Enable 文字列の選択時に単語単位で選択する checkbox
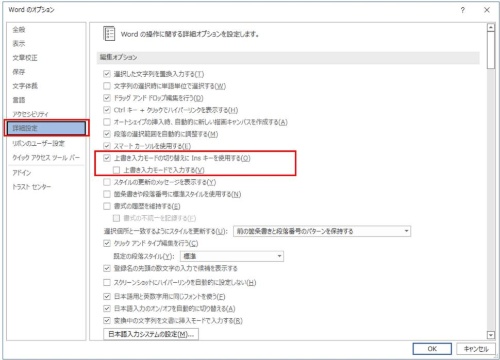The image size is (500, 360). tap(107, 86)
